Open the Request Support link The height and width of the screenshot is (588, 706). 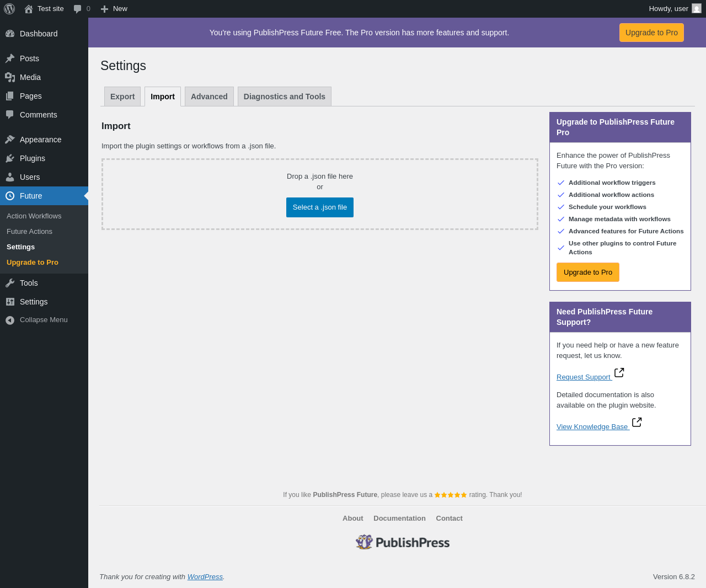point(584,377)
